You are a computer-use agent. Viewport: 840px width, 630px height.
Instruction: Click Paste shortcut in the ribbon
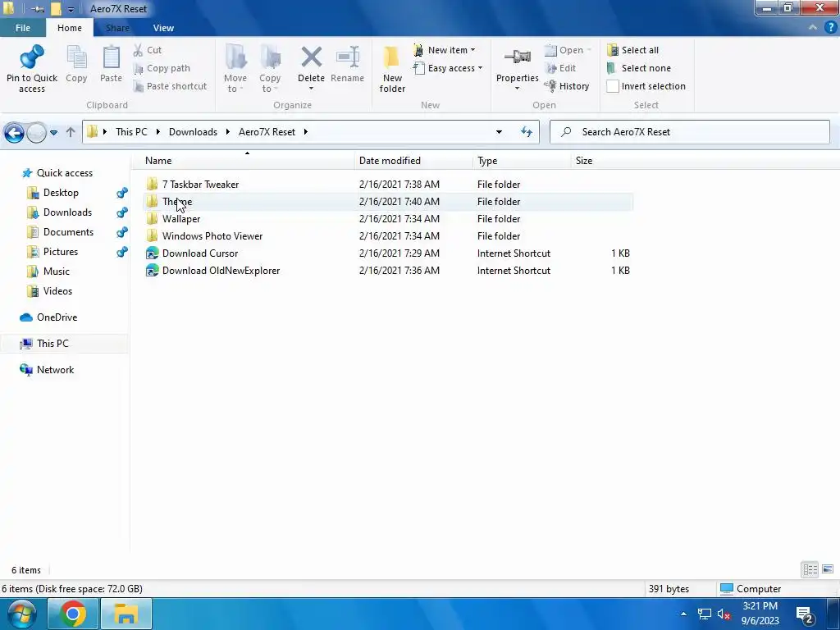[x=170, y=86]
